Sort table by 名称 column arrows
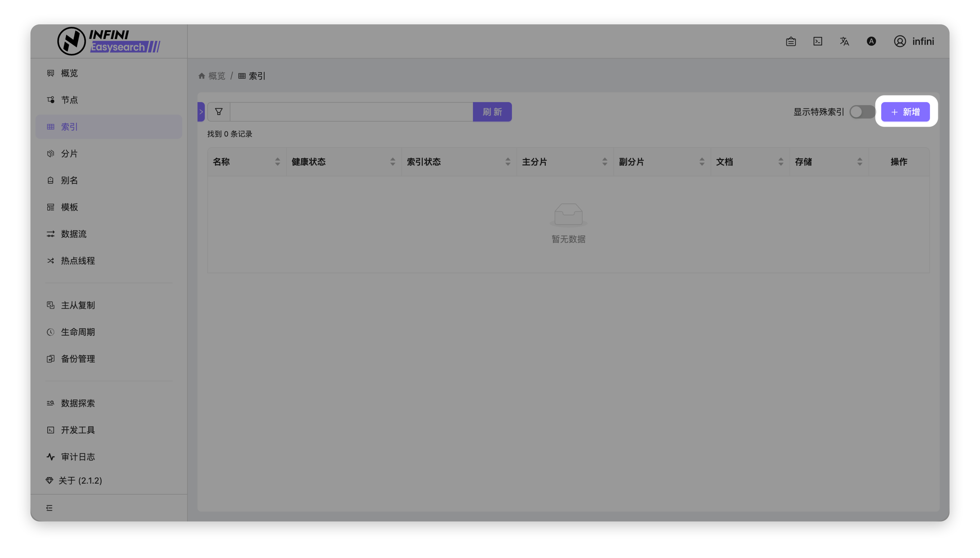This screenshot has width=980, height=558. [277, 162]
